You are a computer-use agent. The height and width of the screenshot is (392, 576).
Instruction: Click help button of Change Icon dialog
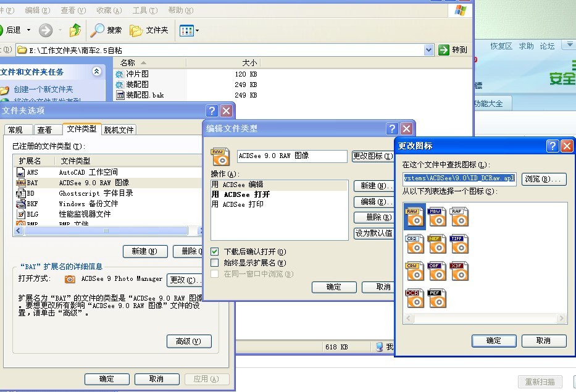point(553,146)
